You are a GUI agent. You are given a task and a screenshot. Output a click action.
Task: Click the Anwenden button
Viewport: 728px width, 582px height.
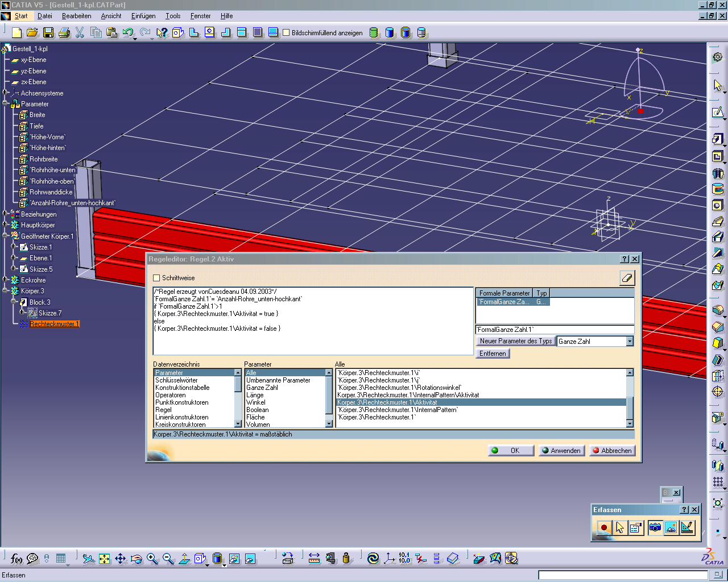click(562, 450)
